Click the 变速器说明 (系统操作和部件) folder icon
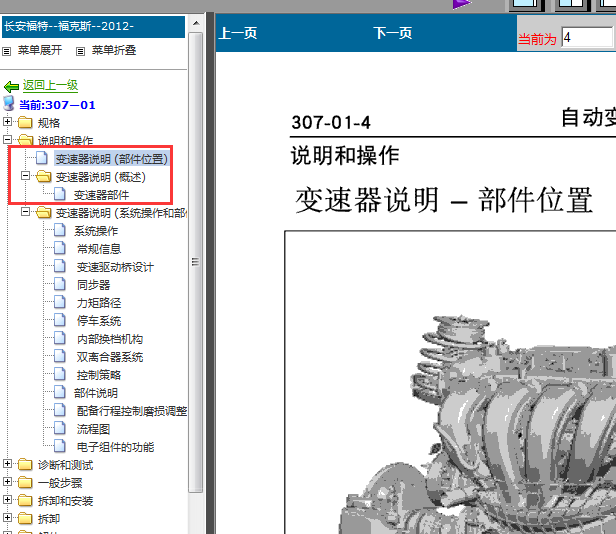 point(44,213)
